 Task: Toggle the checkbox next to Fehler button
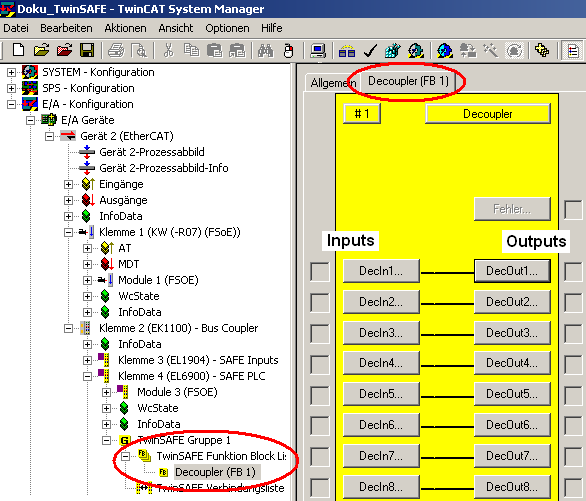click(x=573, y=210)
